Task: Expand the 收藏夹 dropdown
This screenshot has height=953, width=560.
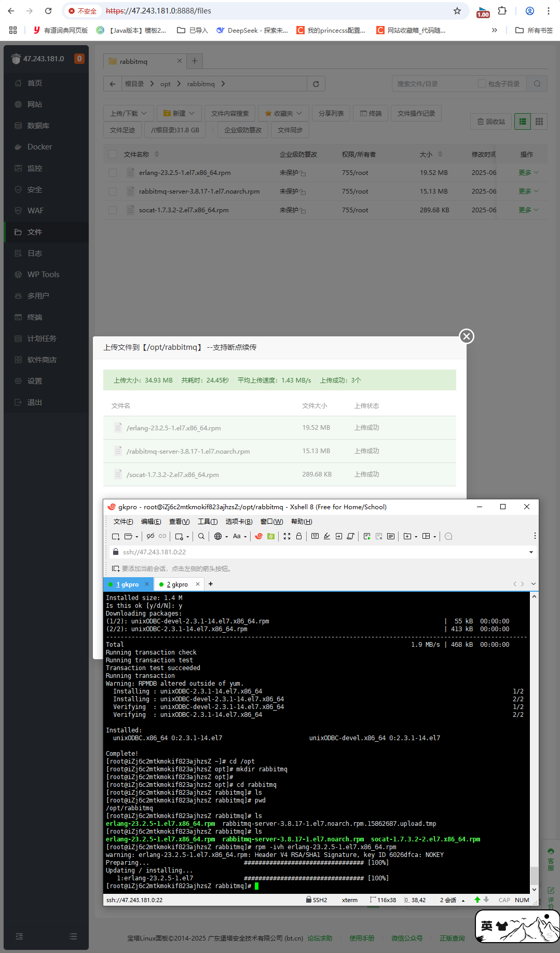Action: pyautogui.click(x=283, y=113)
